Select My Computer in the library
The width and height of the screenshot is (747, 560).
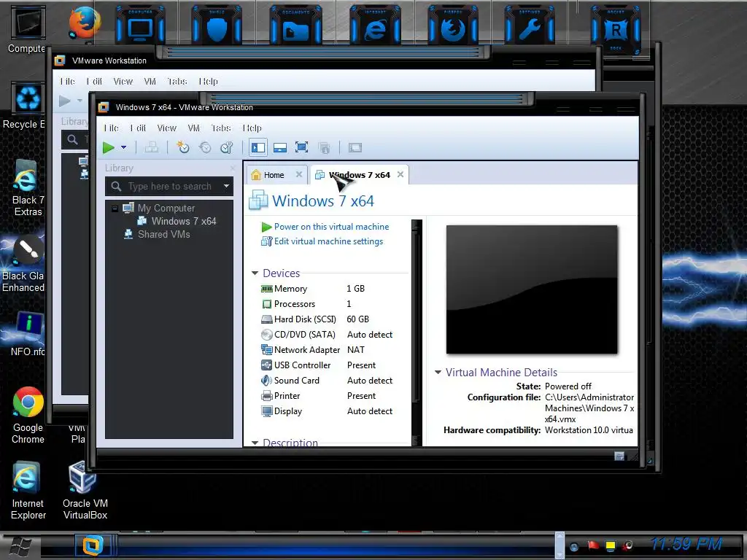coord(166,208)
